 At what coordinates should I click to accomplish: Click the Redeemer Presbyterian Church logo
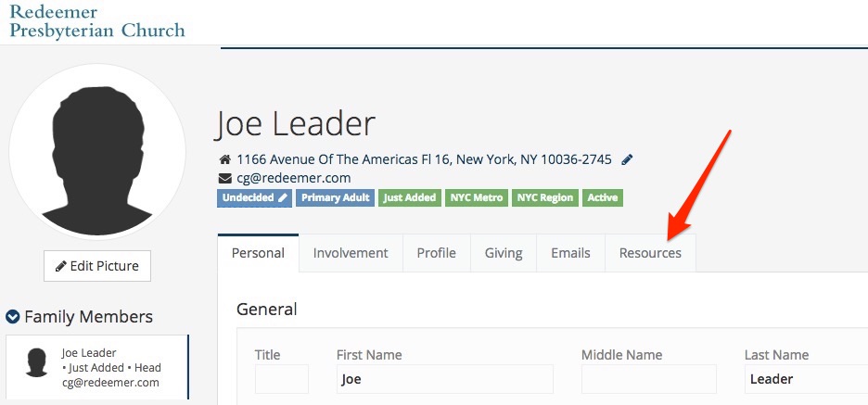click(x=96, y=20)
